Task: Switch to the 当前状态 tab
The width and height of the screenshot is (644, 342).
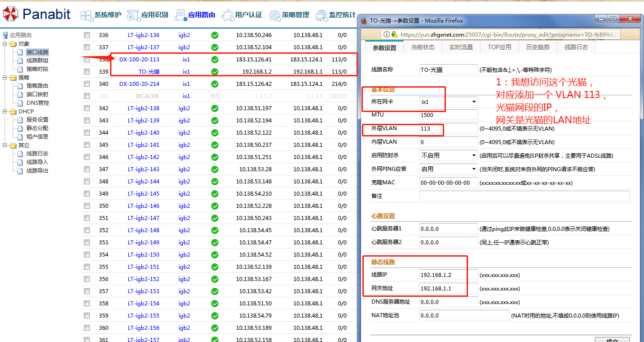Action: tap(422, 47)
